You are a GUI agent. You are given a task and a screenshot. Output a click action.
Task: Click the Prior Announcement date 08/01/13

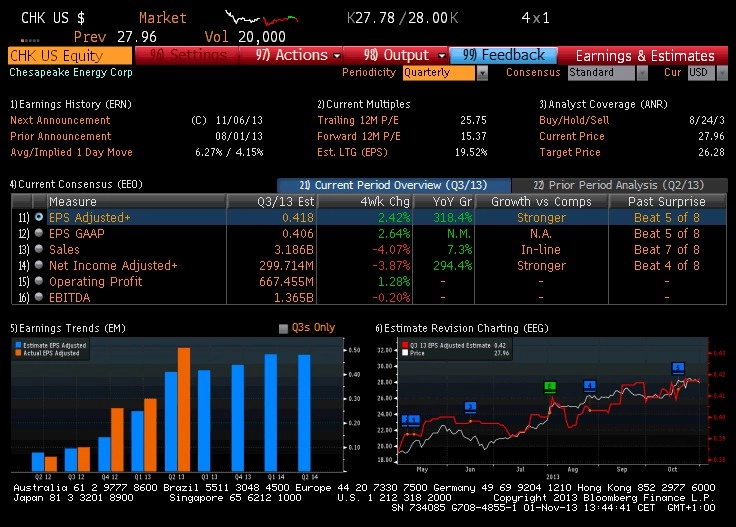(239, 136)
